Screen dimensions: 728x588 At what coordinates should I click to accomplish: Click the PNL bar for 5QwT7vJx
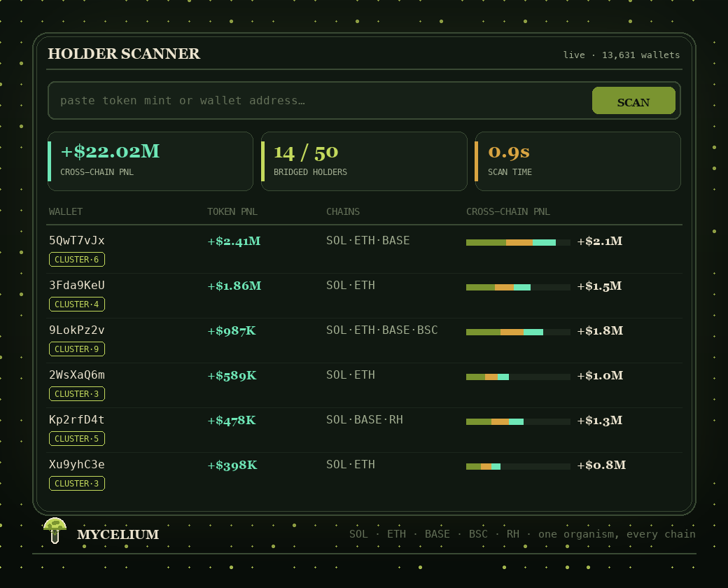(518, 242)
